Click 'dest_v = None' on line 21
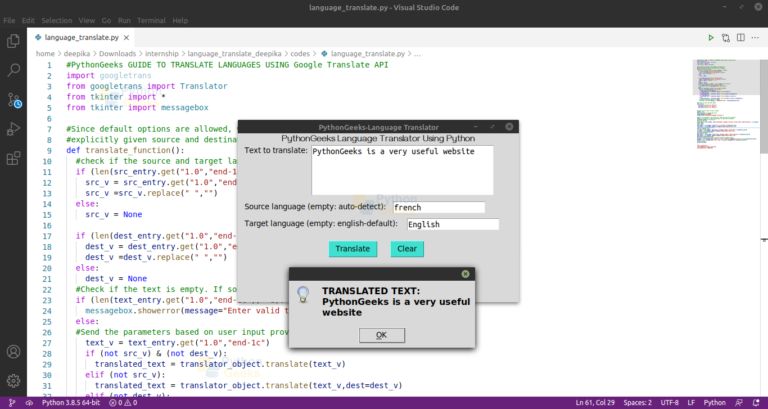The height and width of the screenshot is (409, 768). [116, 279]
